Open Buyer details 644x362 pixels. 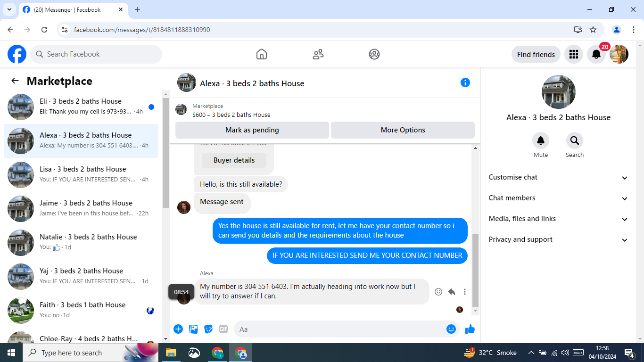(234, 160)
